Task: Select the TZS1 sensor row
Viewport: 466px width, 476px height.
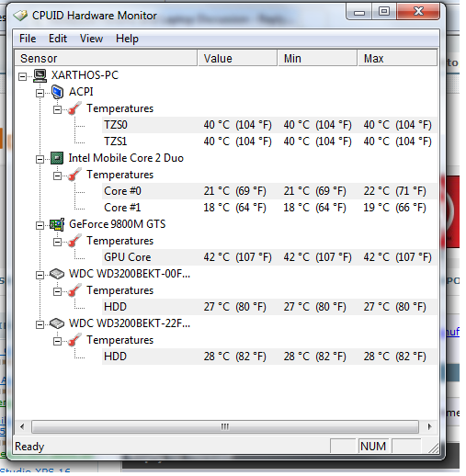Action: [269, 142]
